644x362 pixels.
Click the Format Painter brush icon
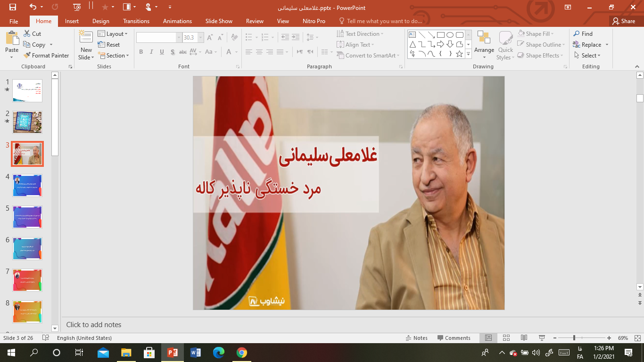point(27,56)
